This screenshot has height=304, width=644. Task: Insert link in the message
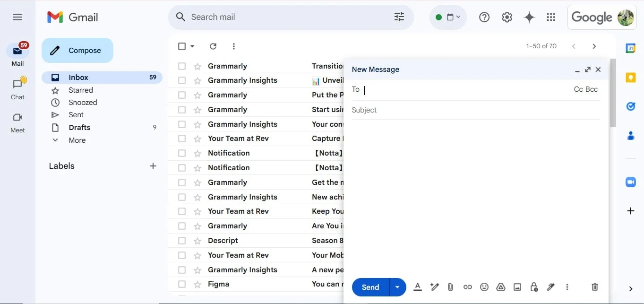467,287
